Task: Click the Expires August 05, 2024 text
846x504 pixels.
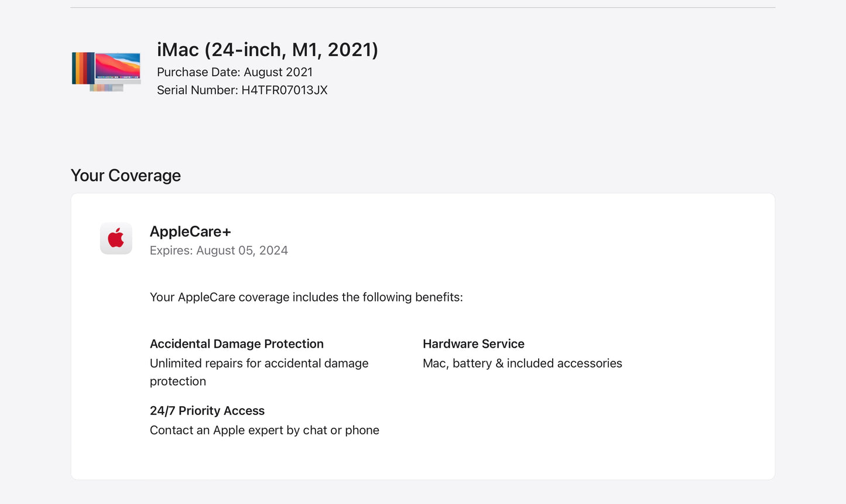Action: pos(218,251)
